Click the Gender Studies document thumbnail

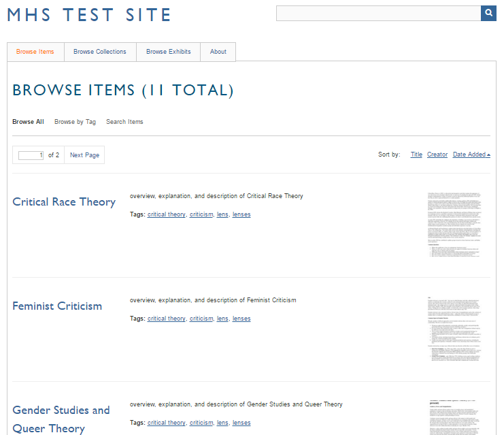tap(454, 417)
